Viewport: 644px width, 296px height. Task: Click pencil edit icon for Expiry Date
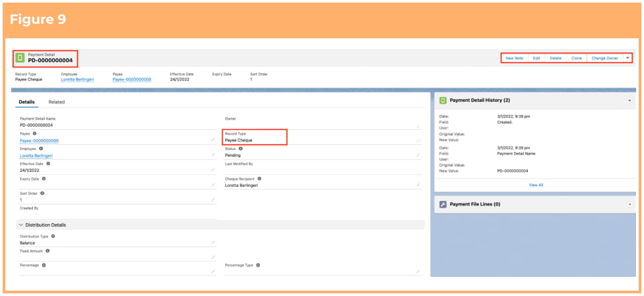212,185
